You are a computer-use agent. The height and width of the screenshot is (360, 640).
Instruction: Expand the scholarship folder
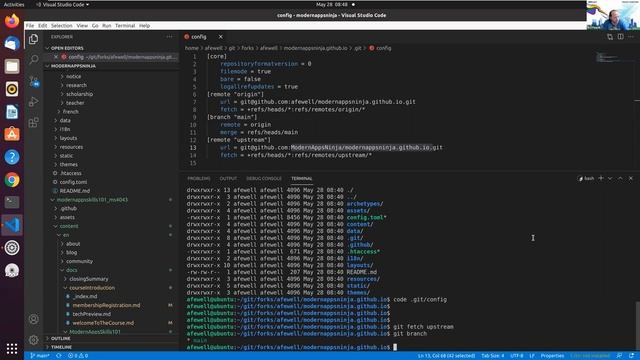(79, 94)
